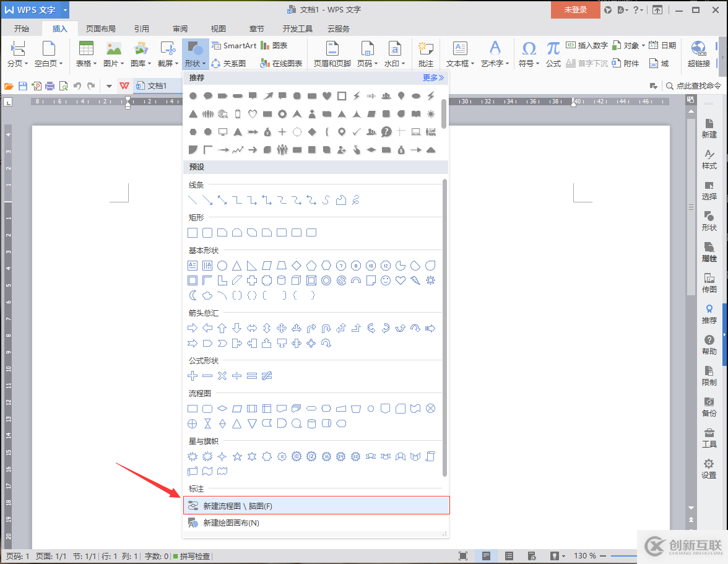Select the smiley face basic shape

pyautogui.click(x=385, y=280)
